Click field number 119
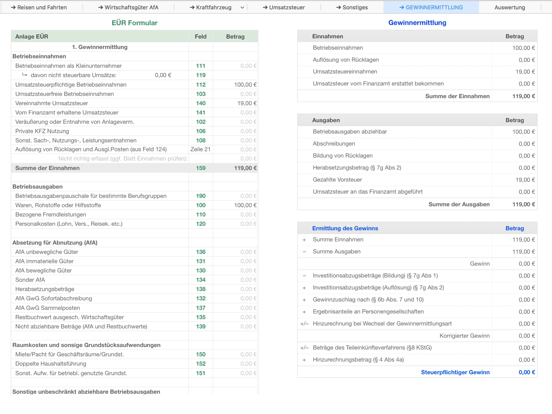This screenshot has height=414, width=552. (201, 75)
